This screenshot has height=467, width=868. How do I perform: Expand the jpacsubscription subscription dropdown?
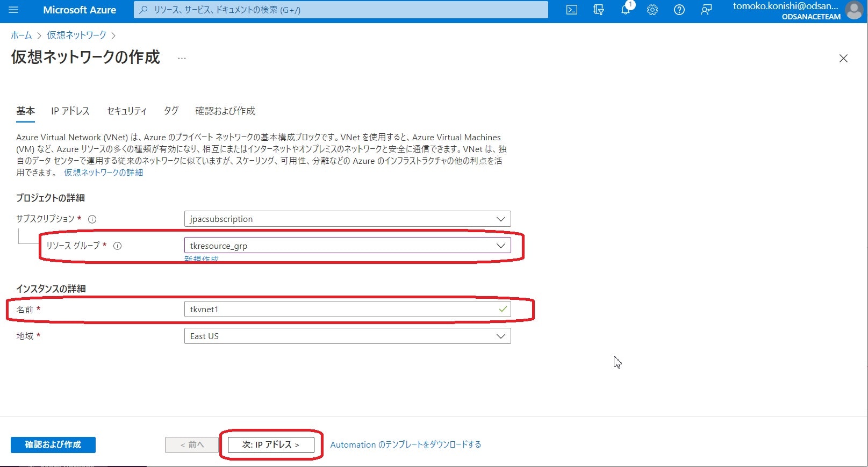(x=347, y=219)
